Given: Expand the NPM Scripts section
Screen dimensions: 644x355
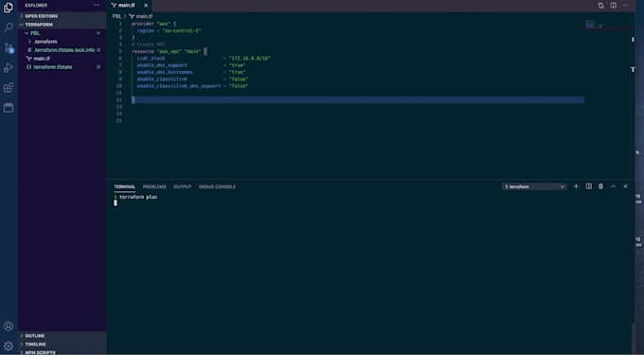Looking at the screenshot, I should point(62,352).
